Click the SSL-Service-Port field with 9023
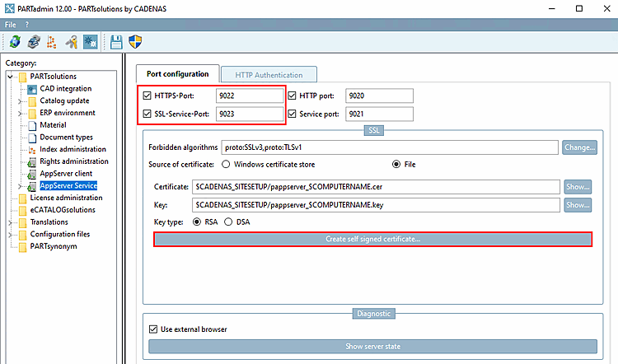Screen dimensions: 618x364 pyautogui.click(x=250, y=114)
